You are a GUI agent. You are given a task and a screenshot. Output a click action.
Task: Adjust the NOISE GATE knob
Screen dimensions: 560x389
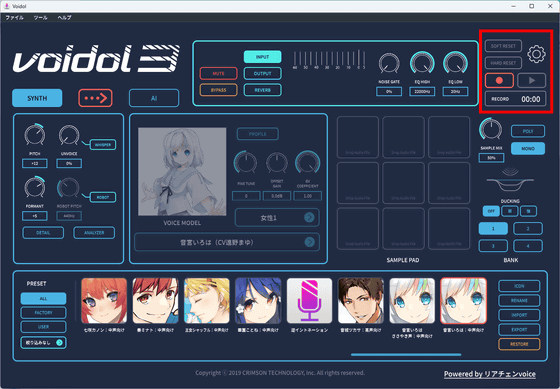(x=389, y=64)
